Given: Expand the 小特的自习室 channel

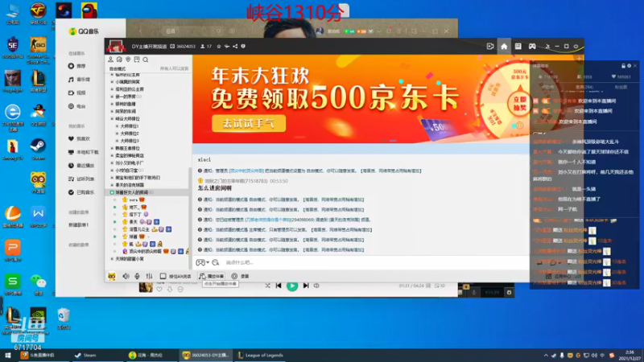Looking at the screenshot, I should 112,171.
